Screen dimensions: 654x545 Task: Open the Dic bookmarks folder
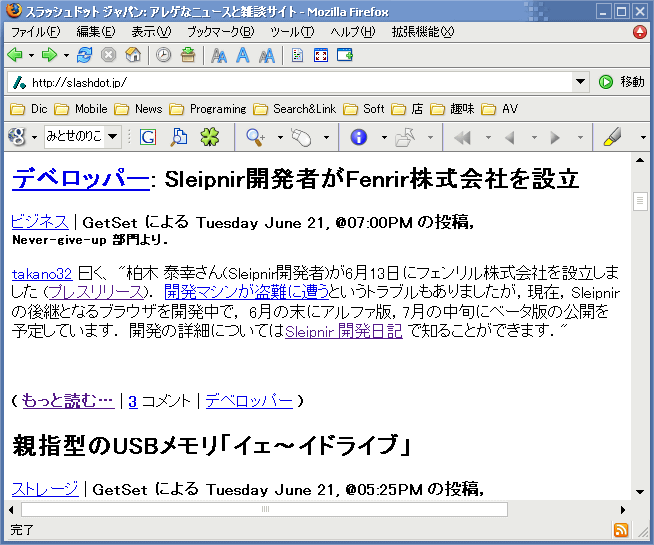click(29, 109)
